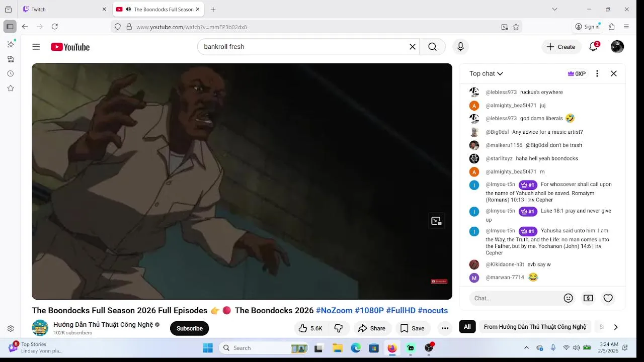
Task: Open the account avatar menu
Action: point(617,47)
